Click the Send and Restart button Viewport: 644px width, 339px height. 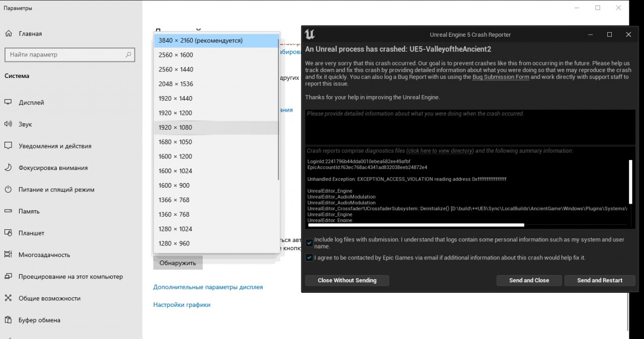pos(600,280)
